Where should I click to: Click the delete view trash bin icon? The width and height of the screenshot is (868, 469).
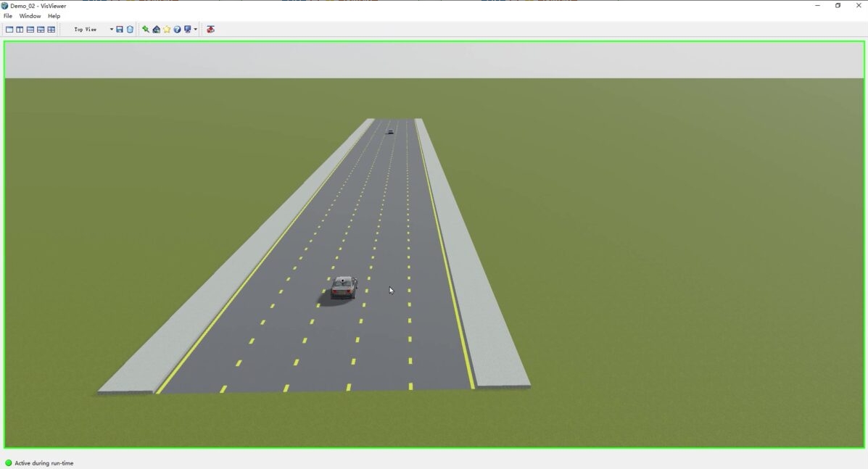131,30
